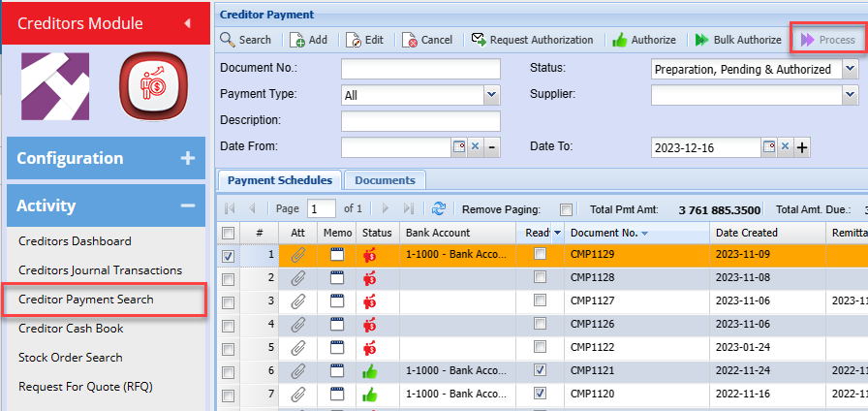Image resolution: width=868 pixels, height=411 pixels.
Task: Expand the Payment Type dropdown
Action: click(x=491, y=95)
